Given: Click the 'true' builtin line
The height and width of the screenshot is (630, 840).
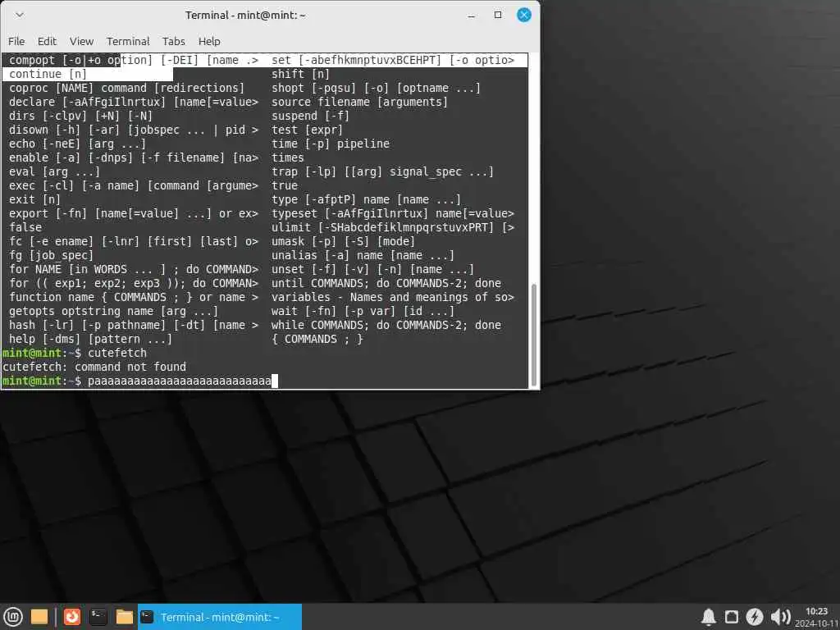Looking at the screenshot, I should [x=285, y=185].
